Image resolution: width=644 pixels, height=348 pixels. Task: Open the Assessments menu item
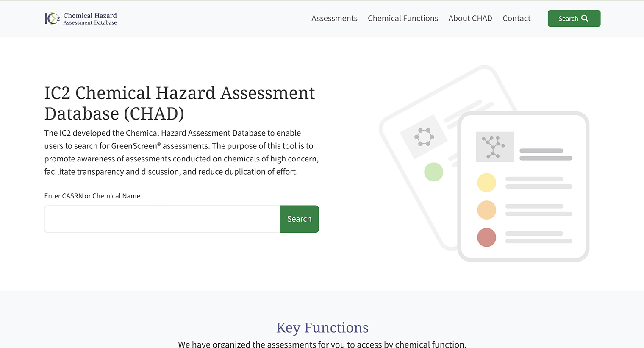coord(334,19)
